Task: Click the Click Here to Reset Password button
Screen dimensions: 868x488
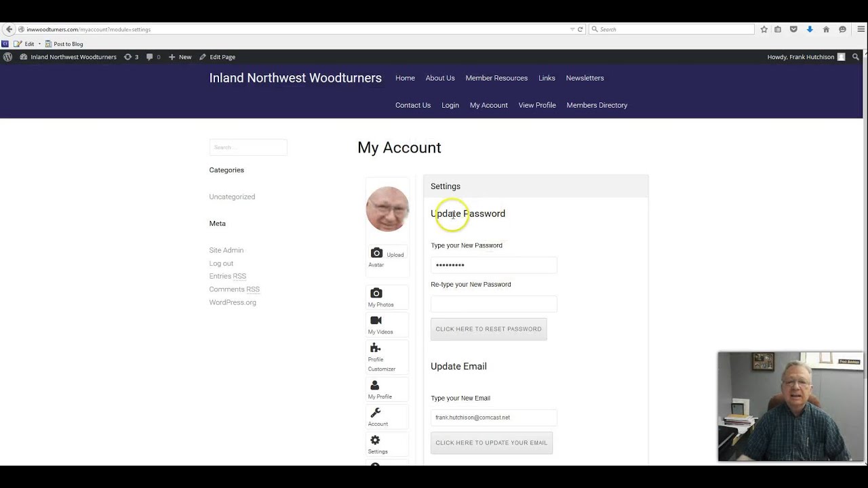Action: click(489, 329)
